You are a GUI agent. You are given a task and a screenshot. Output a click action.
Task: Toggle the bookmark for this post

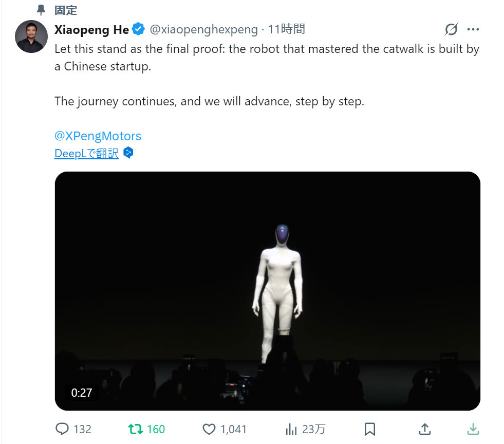click(x=369, y=429)
